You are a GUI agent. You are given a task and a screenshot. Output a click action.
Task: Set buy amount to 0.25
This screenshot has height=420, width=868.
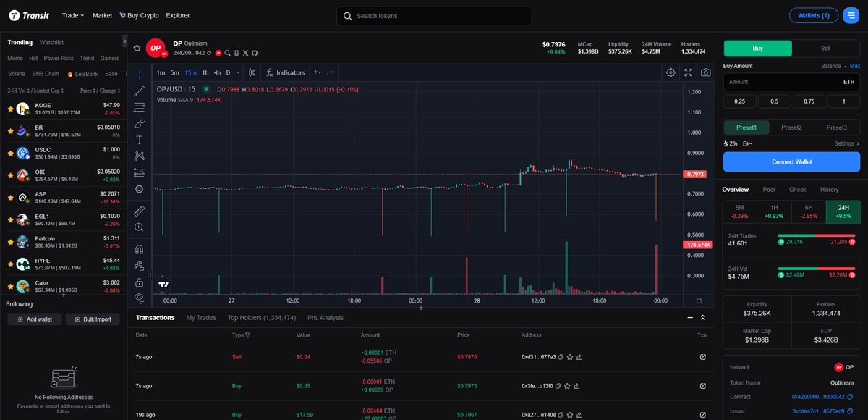coord(739,101)
